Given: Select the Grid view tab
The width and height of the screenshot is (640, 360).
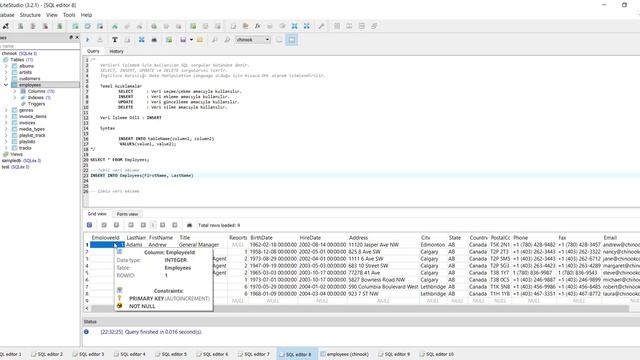Looking at the screenshot, I should pyautogui.click(x=97, y=214).
